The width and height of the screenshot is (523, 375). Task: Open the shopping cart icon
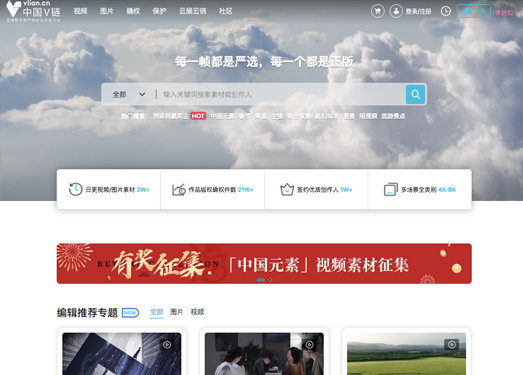coord(378,11)
